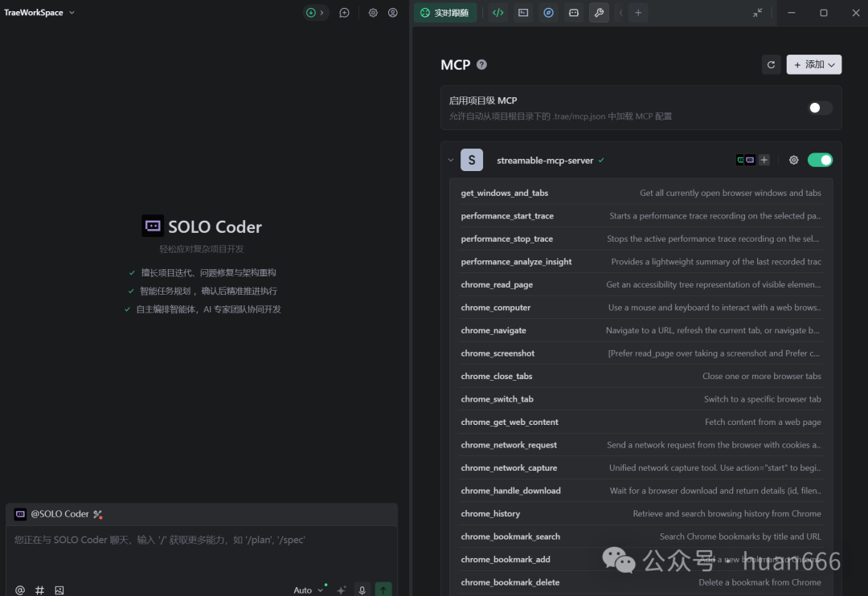Open streamable-mcp-server settings gear

pos(794,161)
